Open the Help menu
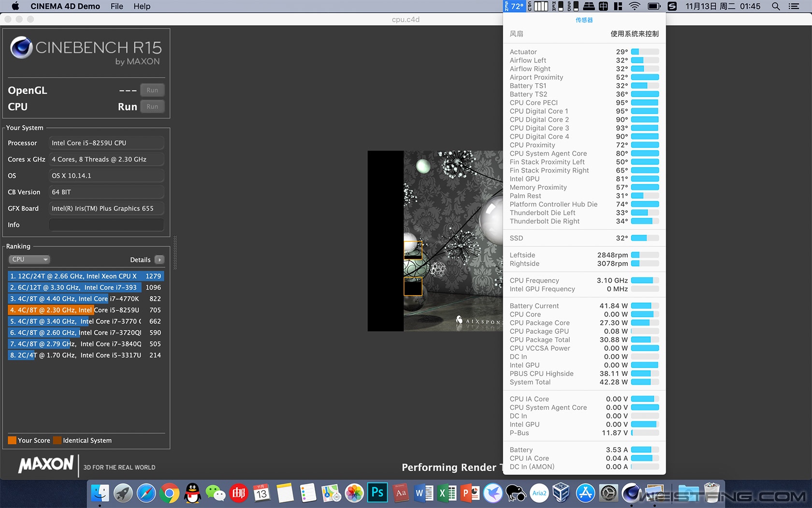This screenshot has height=508, width=812. point(142,6)
